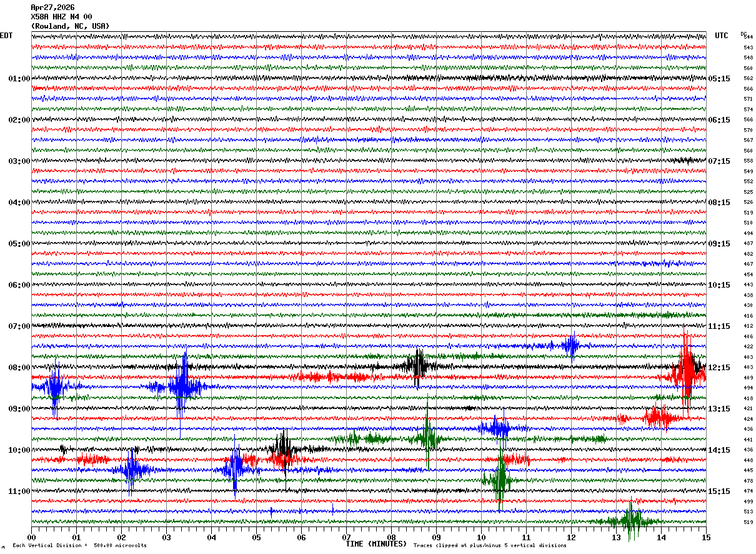Pick the '06:00' EDT time label
The height and width of the screenshot is (554, 756).
pos(19,285)
